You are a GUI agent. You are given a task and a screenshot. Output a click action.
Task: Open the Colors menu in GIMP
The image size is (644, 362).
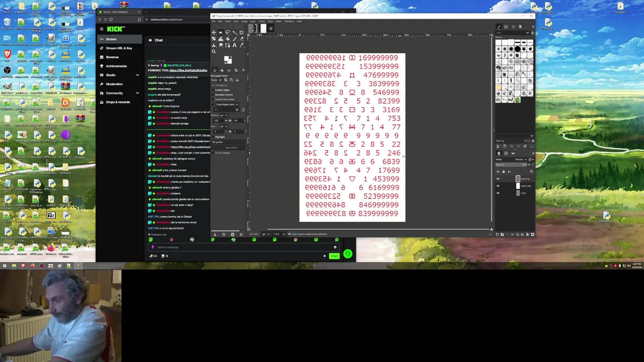(262, 21)
